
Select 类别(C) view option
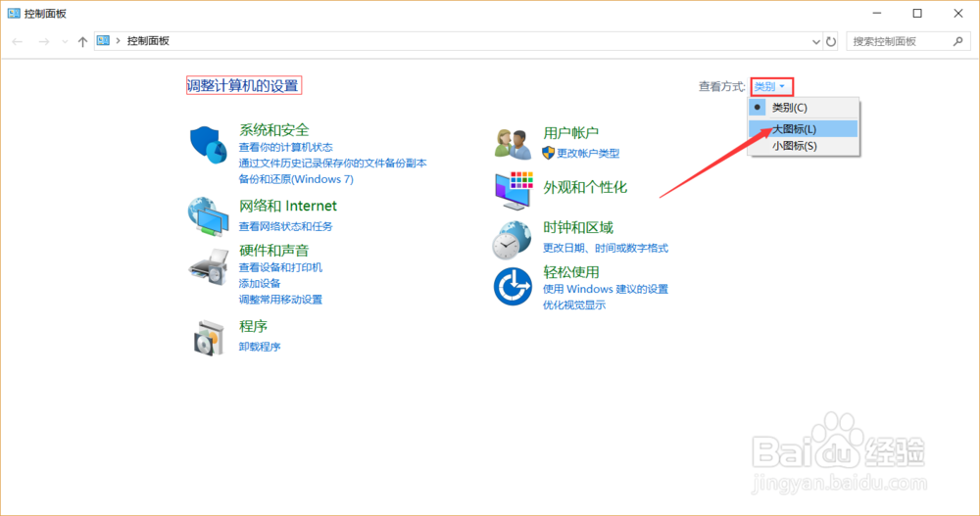click(x=804, y=108)
